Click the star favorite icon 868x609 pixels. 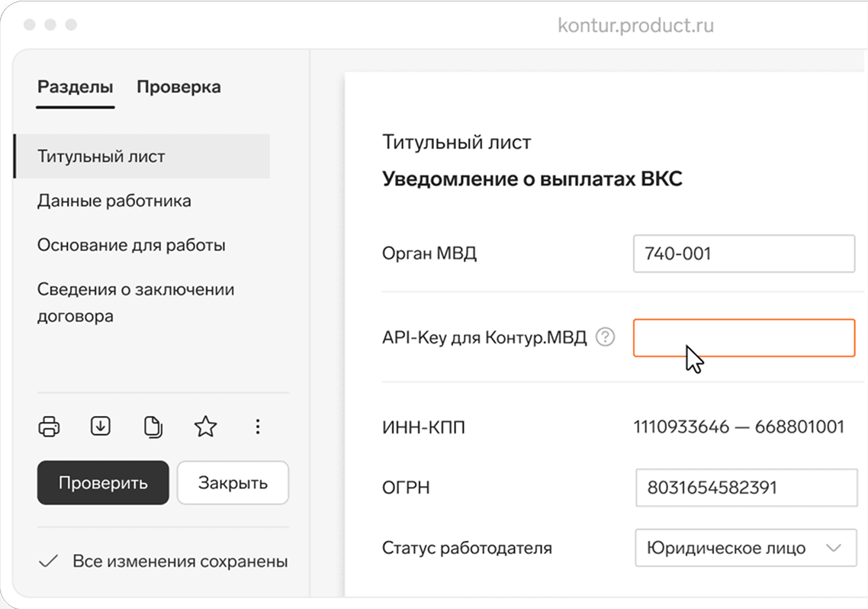[204, 427]
